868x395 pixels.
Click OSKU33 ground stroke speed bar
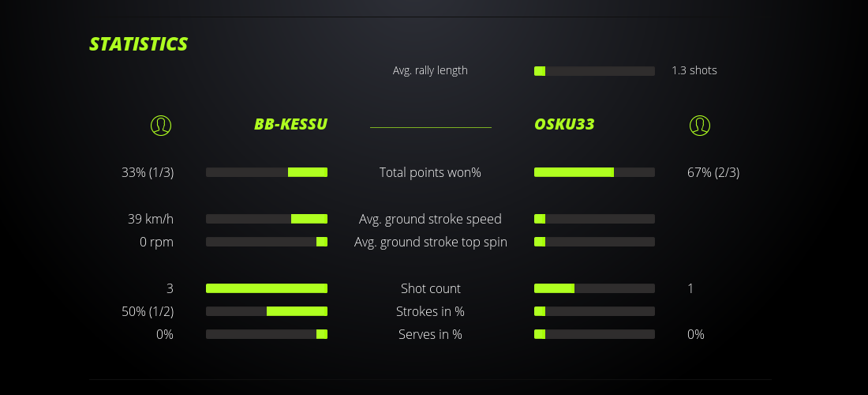(x=594, y=219)
